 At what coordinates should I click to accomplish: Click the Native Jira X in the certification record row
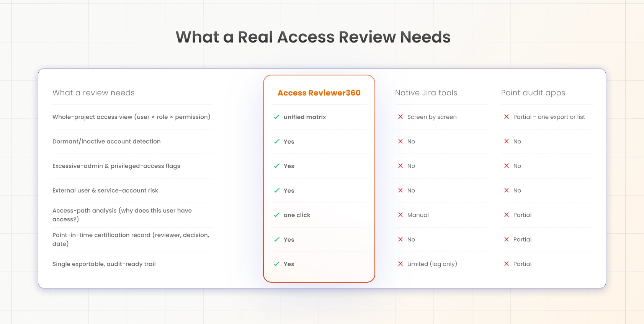click(400, 239)
